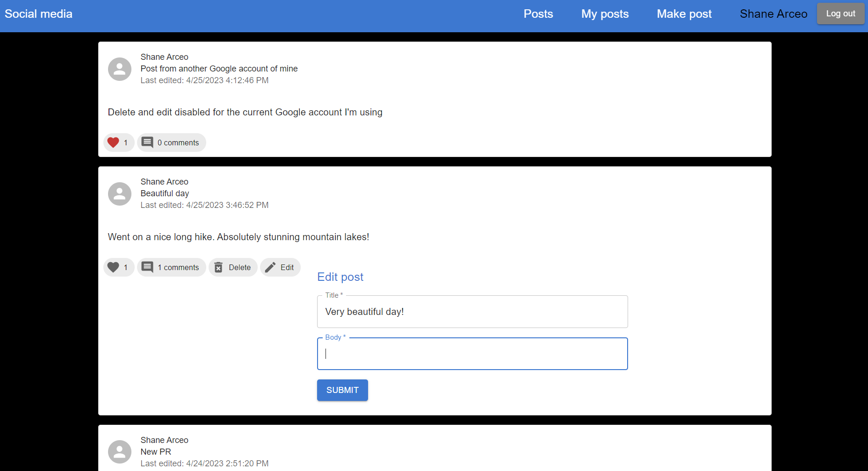Click Shane Arceo name in navbar
868x471 pixels.
tap(773, 14)
